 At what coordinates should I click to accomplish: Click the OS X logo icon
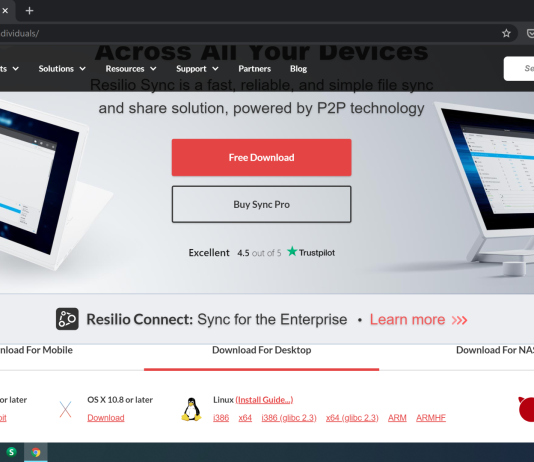click(x=65, y=409)
